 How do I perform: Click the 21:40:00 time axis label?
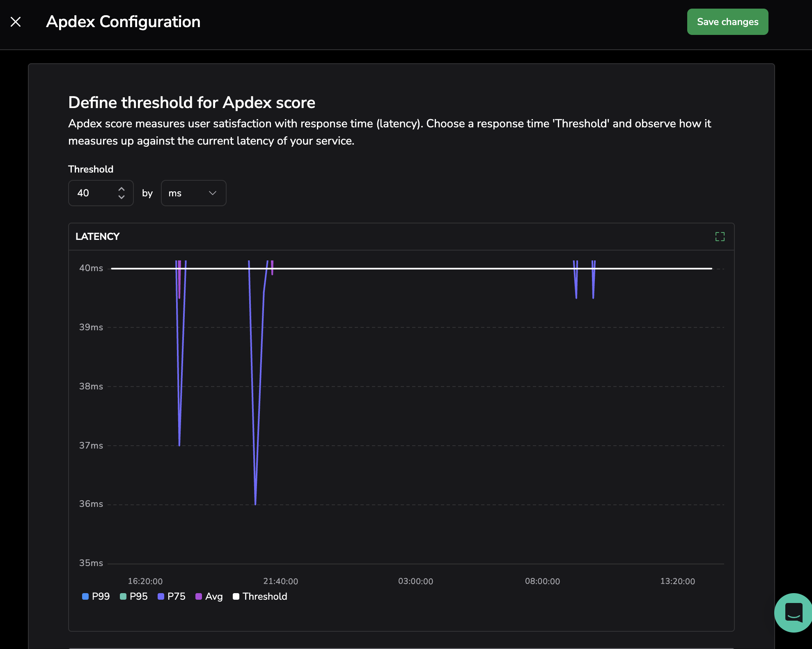point(280,581)
